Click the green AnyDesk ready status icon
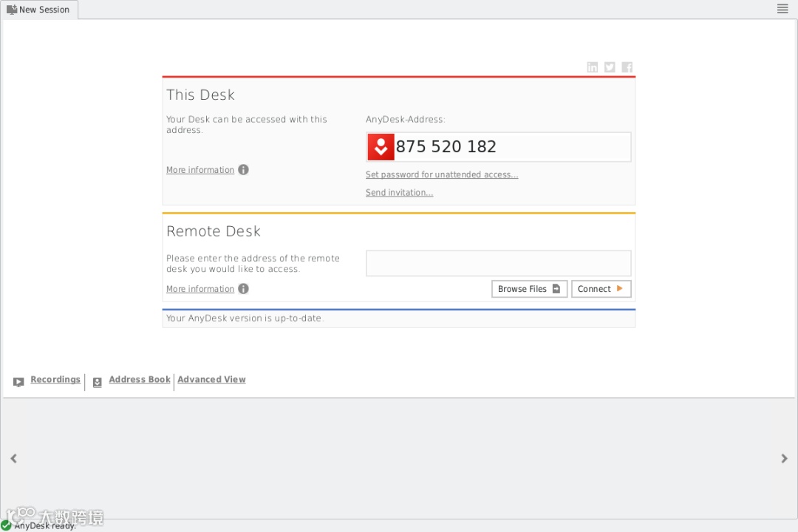 pyautogui.click(x=6, y=525)
